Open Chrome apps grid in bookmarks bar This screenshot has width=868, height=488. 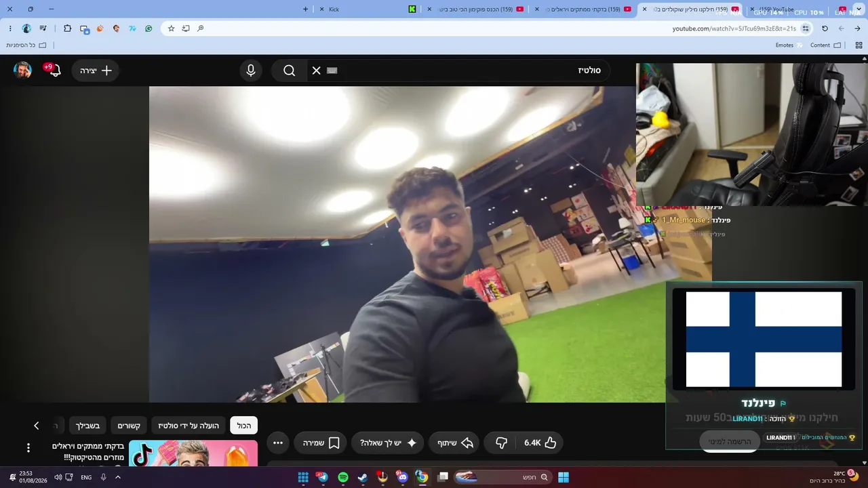point(859,45)
